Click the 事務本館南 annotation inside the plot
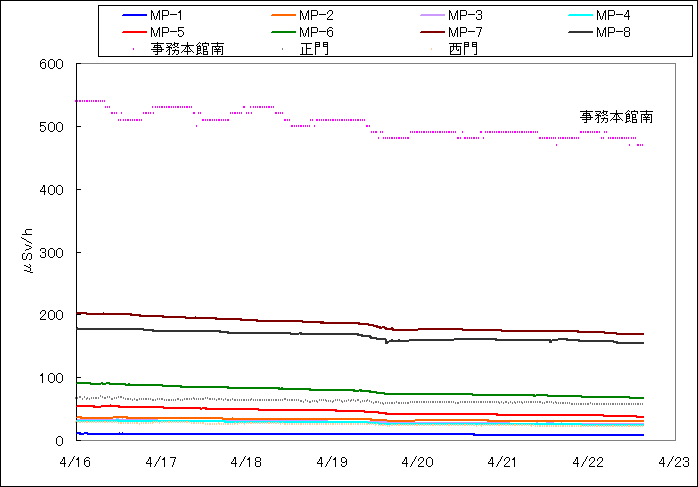The height and width of the screenshot is (487, 698). 617,117
